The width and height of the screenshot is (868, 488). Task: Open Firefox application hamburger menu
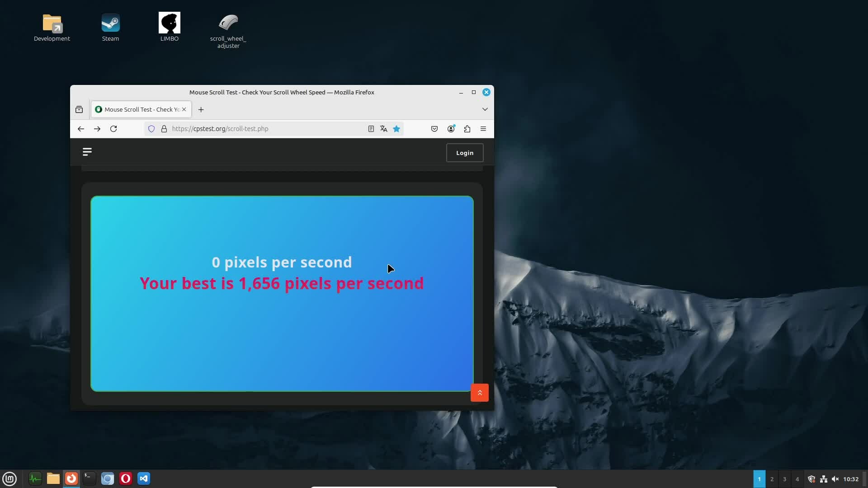pyautogui.click(x=483, y=129)
